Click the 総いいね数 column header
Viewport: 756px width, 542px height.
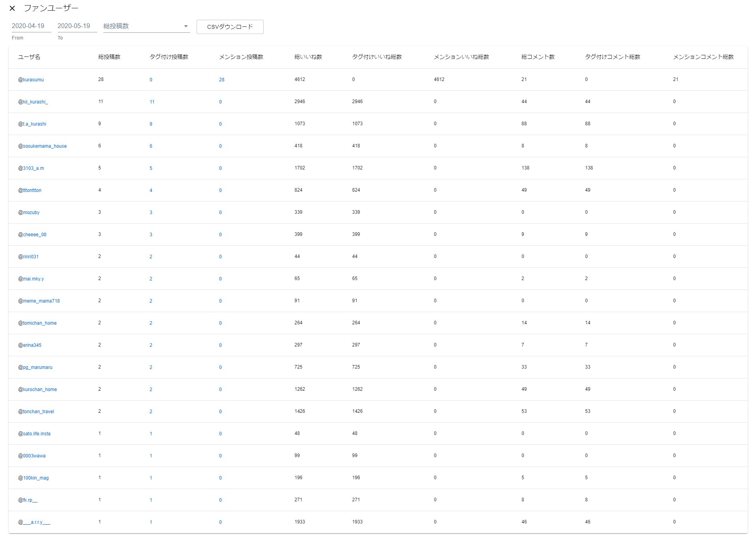pyautogui.click(x=308, y=57)
